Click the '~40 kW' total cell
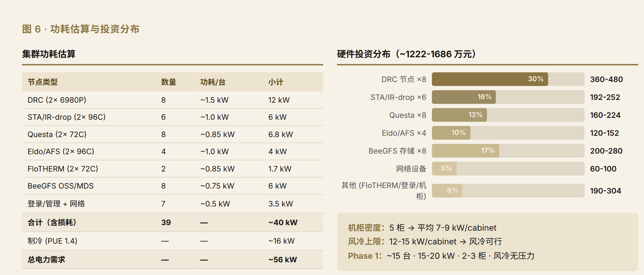 [x=283, y=222]
